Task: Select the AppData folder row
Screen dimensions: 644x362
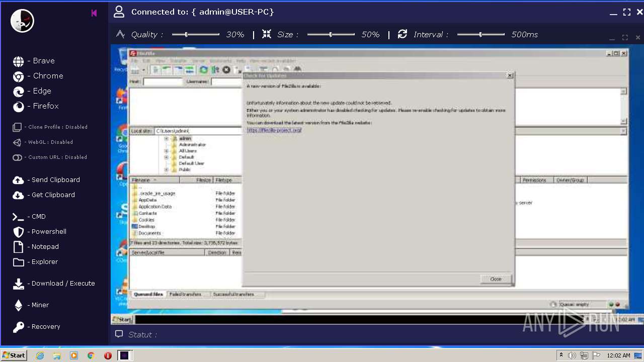Action: (x=186, y=200)
